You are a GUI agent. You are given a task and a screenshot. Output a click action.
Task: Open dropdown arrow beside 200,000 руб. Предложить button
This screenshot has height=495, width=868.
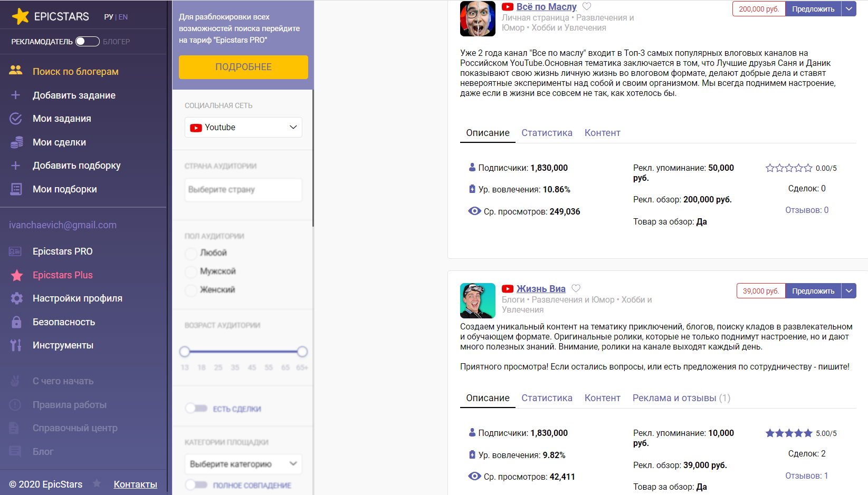pyautogui.click(x=848, y=9)
